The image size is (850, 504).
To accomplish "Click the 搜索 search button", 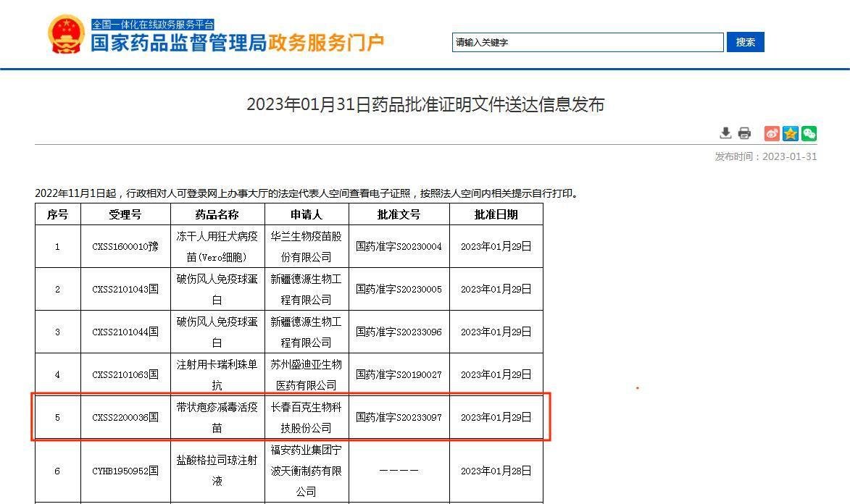I will pos(746,42).
